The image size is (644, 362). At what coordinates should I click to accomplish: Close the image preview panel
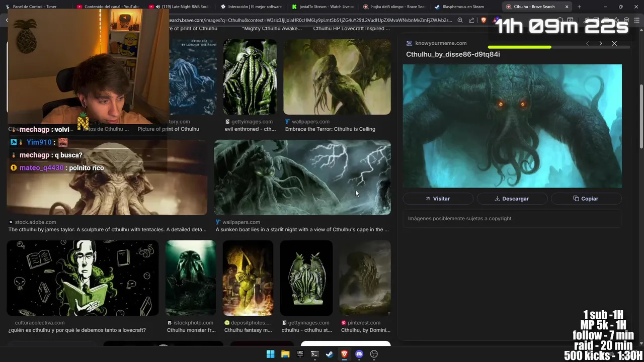(x=614, y=43)
